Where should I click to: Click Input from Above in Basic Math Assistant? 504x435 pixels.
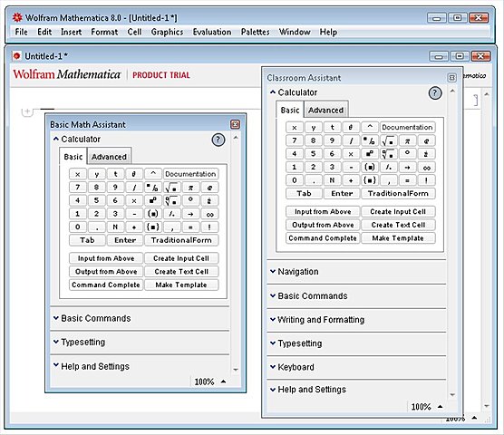[106, 258]
